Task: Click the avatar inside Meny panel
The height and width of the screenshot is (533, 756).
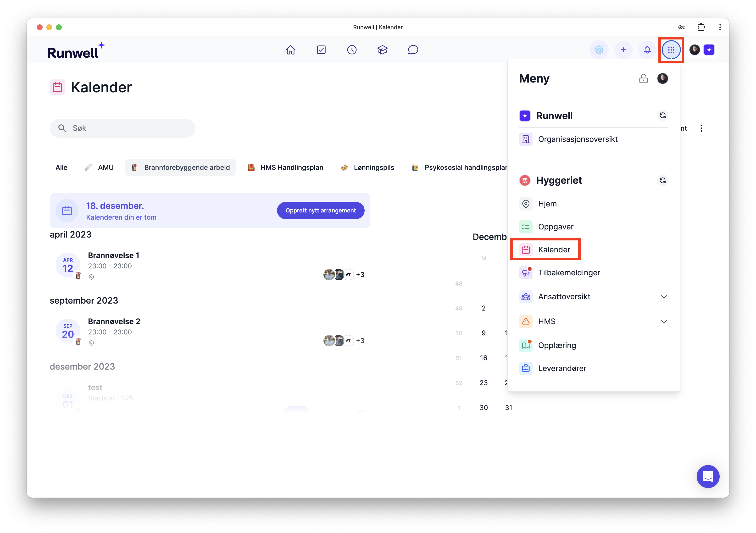Action: (x=662, y=78)
